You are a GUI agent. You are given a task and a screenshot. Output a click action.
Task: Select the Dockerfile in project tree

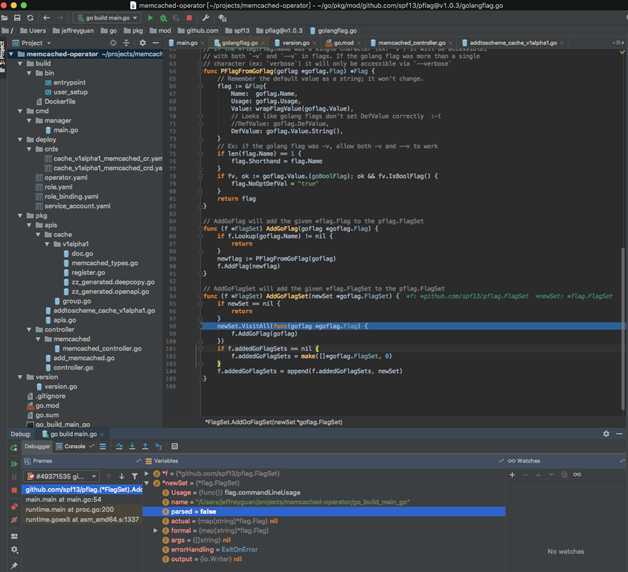pos(60,101)
